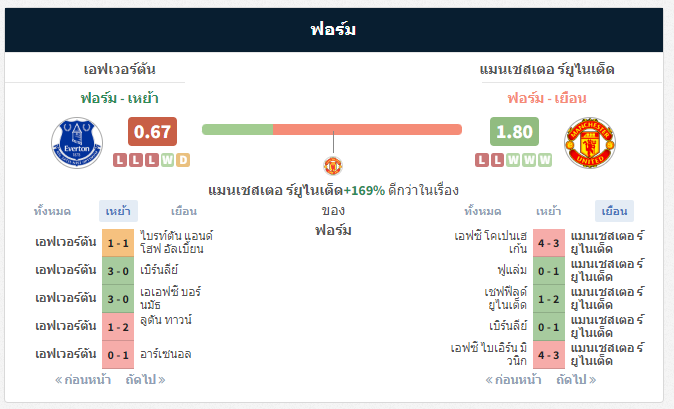Click small Manchester United marker under form bar
674x409 pixels.
[x=333, y=166]
